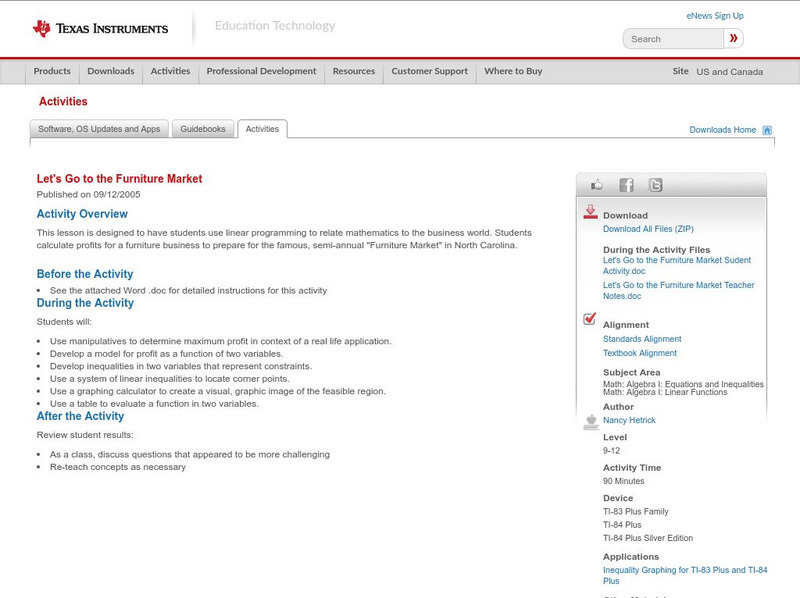This screenshot has height=598, width=800.
Task: Expand the Products navigation menu
Action: tap(52, 71)
